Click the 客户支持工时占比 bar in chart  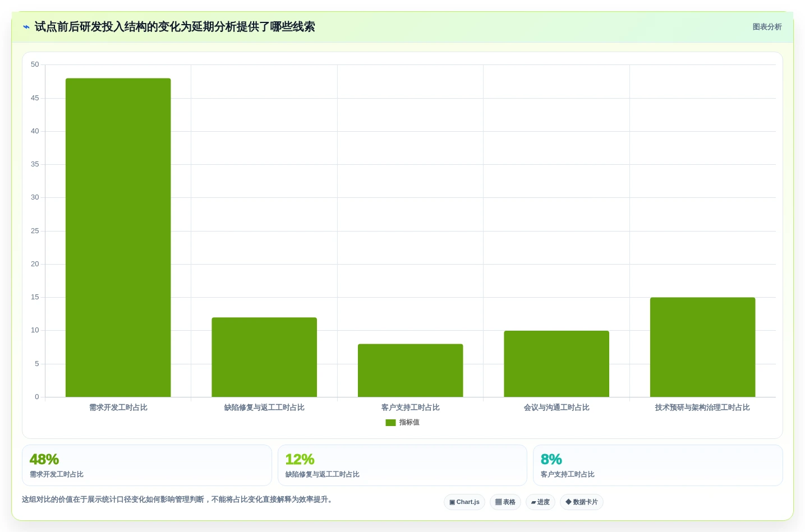point(410,371)
